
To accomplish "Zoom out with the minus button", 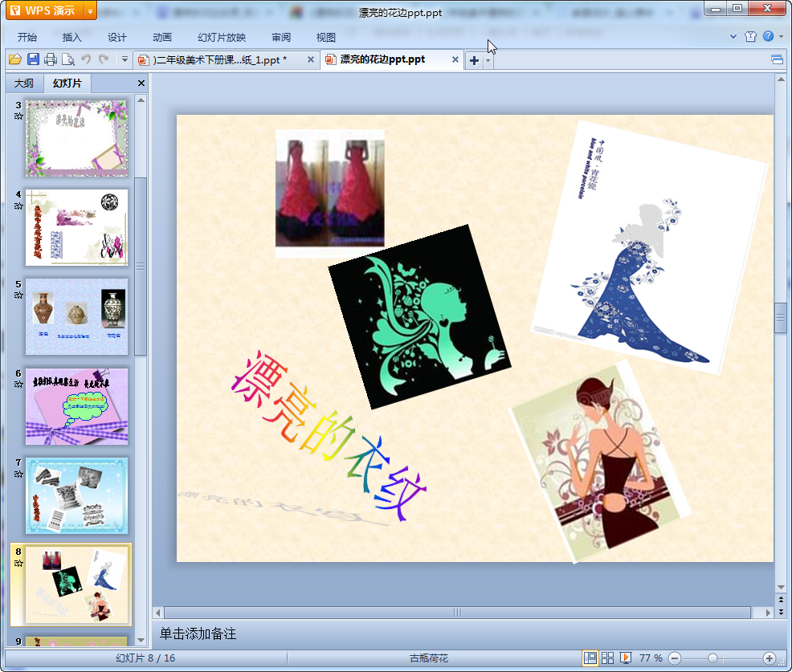I will [x=674, y=658].
